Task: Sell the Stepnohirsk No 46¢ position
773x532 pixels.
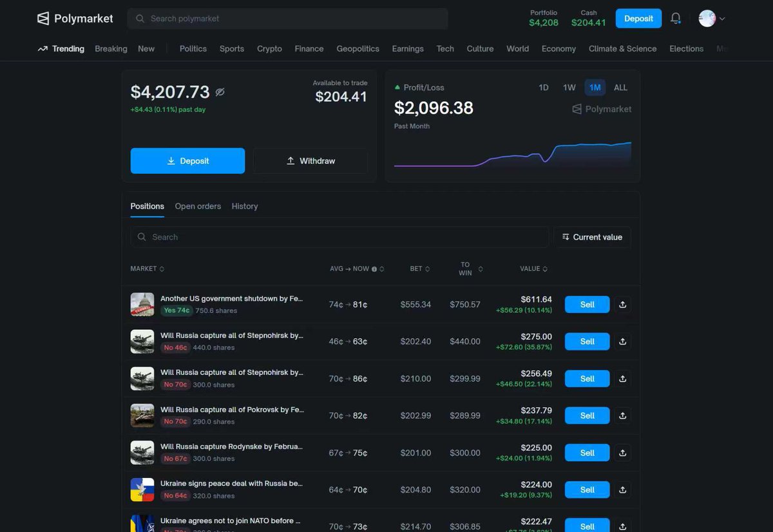Action: 587,341
